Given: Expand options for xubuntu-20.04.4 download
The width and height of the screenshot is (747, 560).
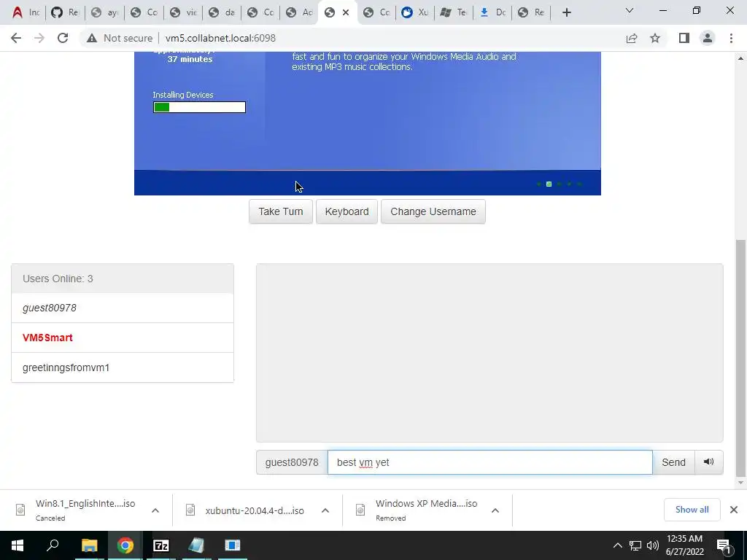Looking at the screenshot, I should click(x=325, y=510).
